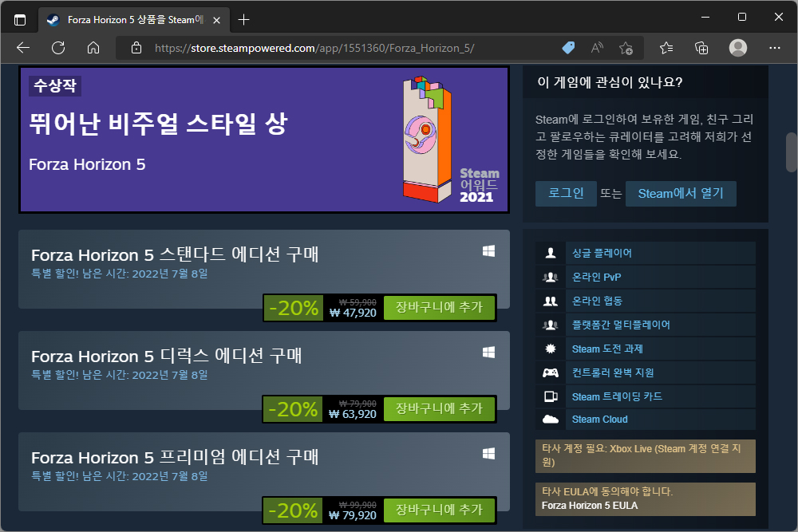Click the 플랫폼간 멀티플레이어 icon
Screen dimensions: 798x532
pyautogui.click(x=550, y=325)
